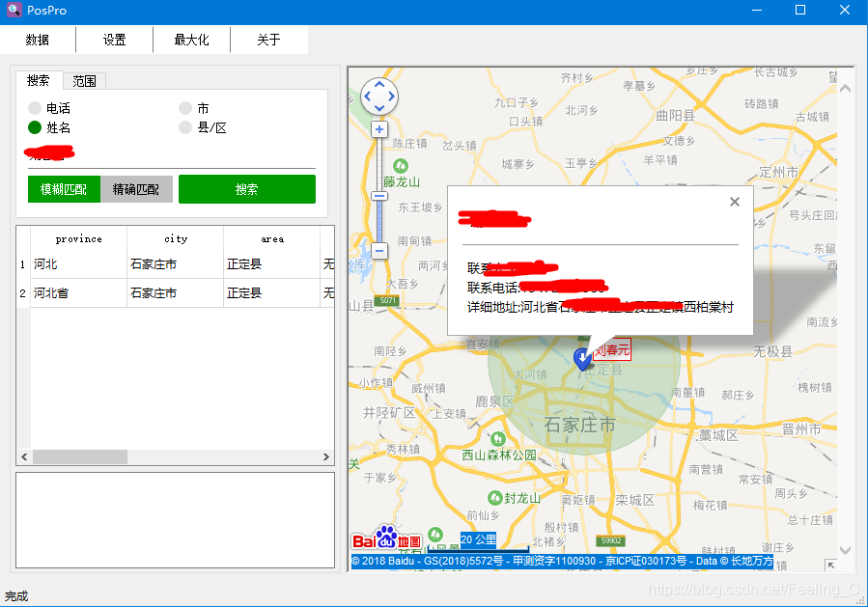The width and height of the screenshot is (868, 607).
Task: Select 石家庄市 in row 1
Action: 176,264
